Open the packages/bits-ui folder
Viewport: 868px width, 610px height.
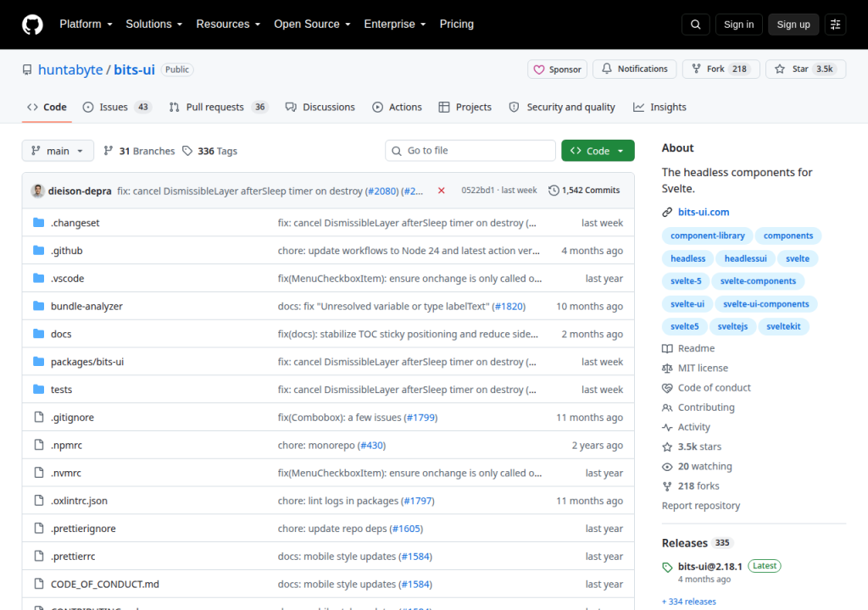[87, 362]
